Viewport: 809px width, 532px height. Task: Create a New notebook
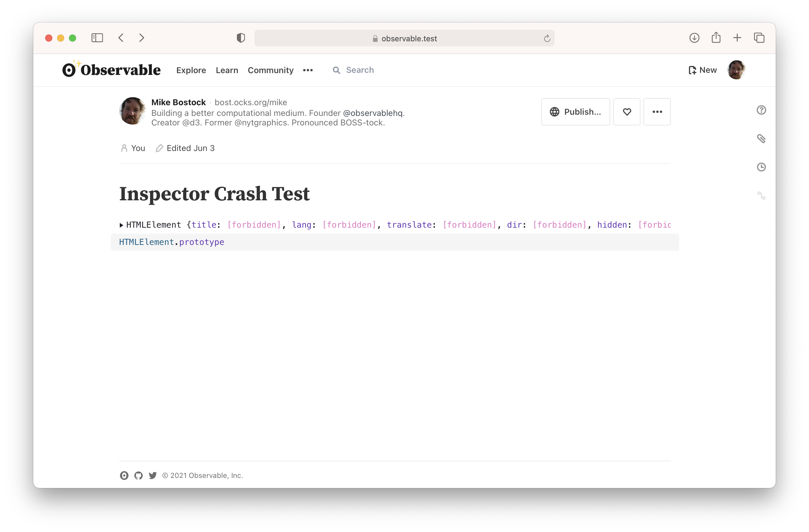click(702, 70)
